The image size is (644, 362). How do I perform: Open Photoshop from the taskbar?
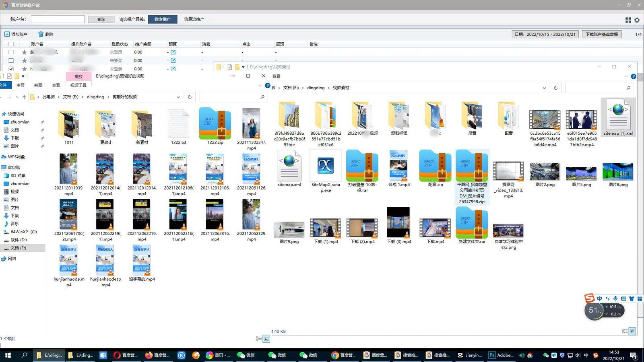501,355
